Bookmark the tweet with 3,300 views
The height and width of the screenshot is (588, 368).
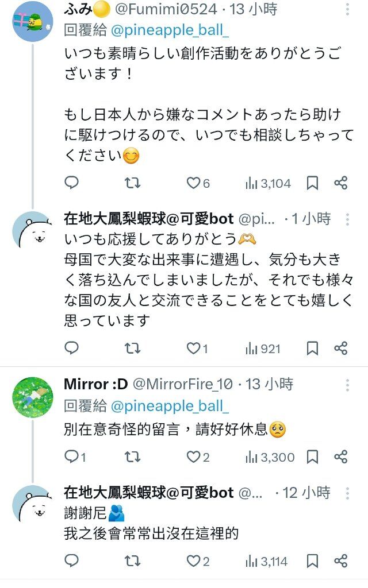[312, 457]
